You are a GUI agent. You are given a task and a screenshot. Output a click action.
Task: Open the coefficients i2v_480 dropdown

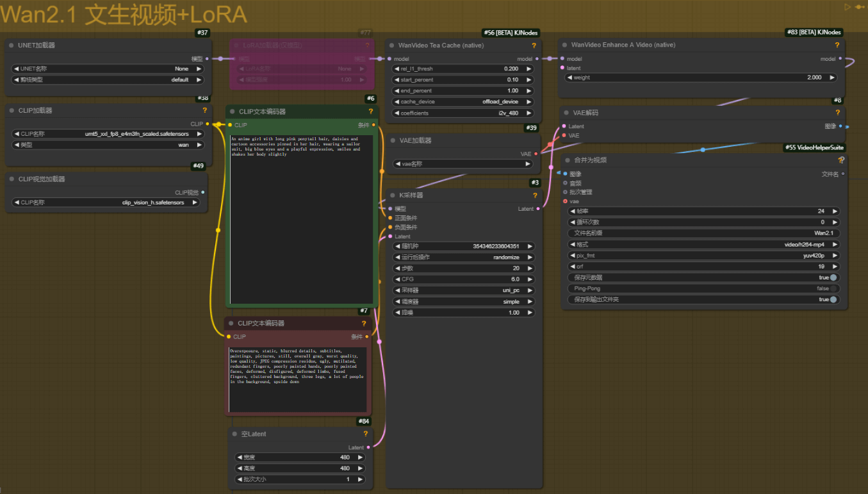pos(463,113)
